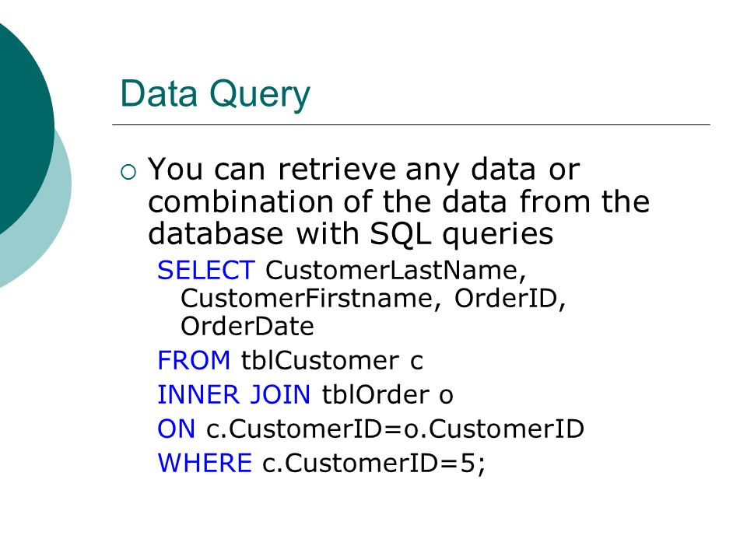This screenshot has width=747, height=560.
Task: Click the tblCustomer table name
Action: pyautogui.click(x=320, y=360)
